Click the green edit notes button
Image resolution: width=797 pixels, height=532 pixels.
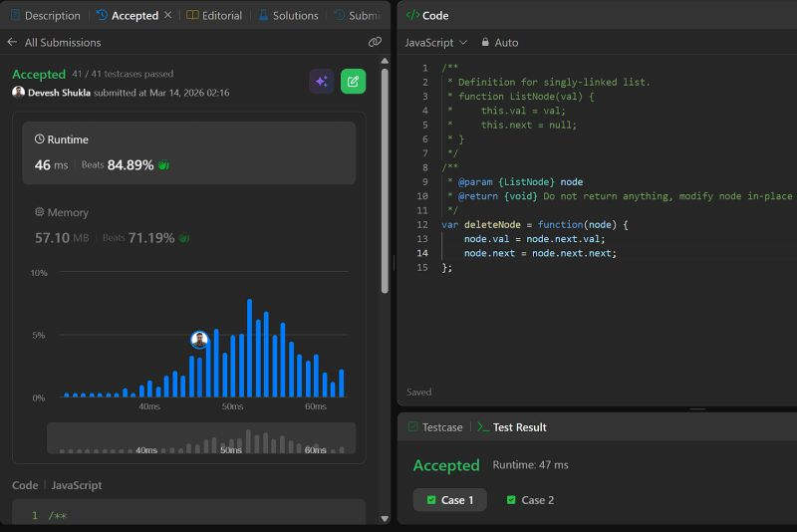click(354, 82)
